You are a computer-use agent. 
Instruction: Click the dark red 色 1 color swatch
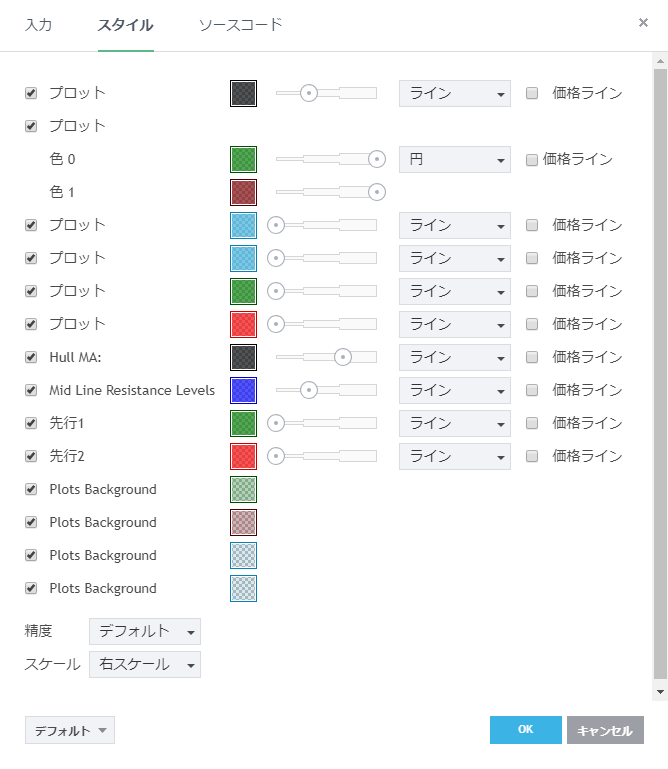pos(243,192)
